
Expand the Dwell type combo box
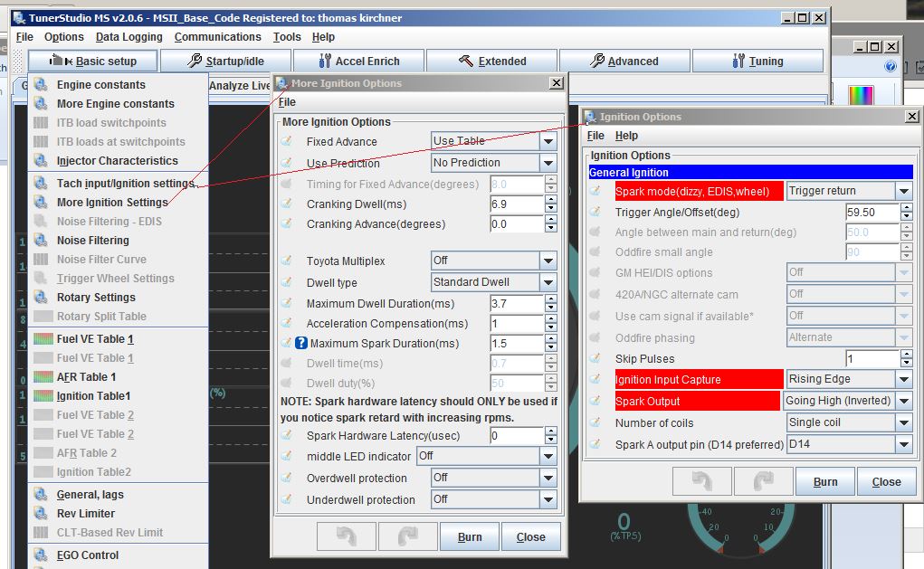point(548,282)
